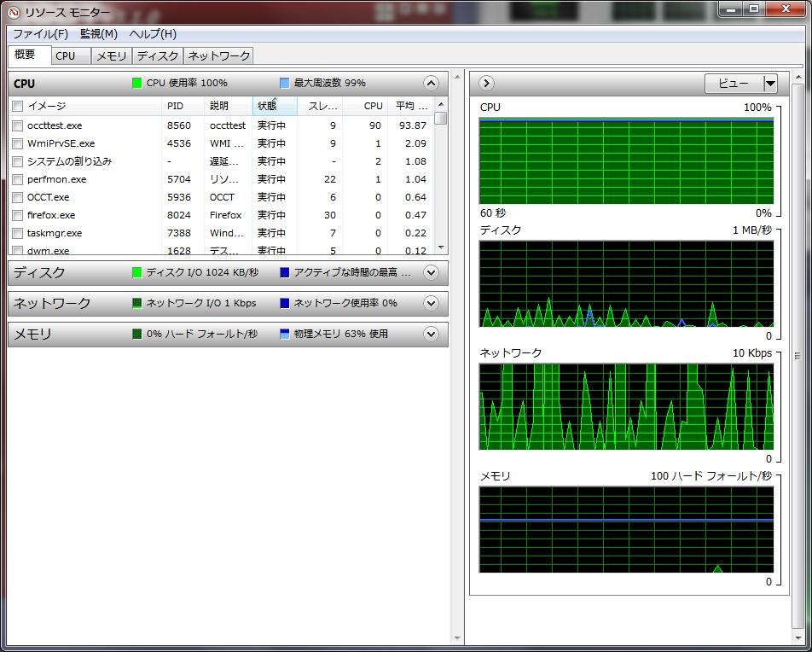Image resolution: width=812 pixels, height=652 pixels.
Task: Select the perfmon.exe process name
Action: pyautogui.click(x=56, y=179)
